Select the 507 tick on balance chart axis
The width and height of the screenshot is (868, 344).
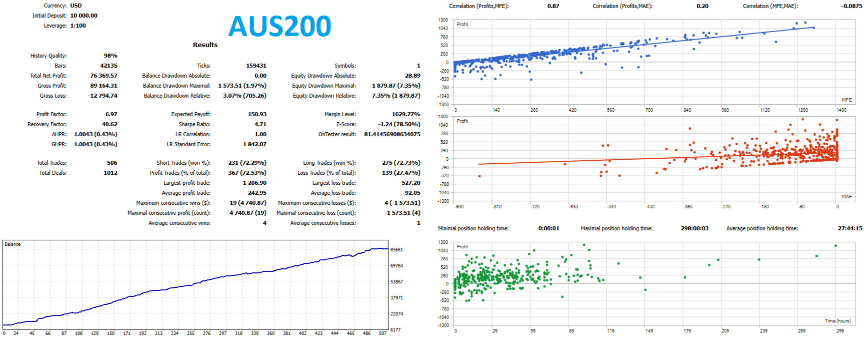click(x=382, y=333)
